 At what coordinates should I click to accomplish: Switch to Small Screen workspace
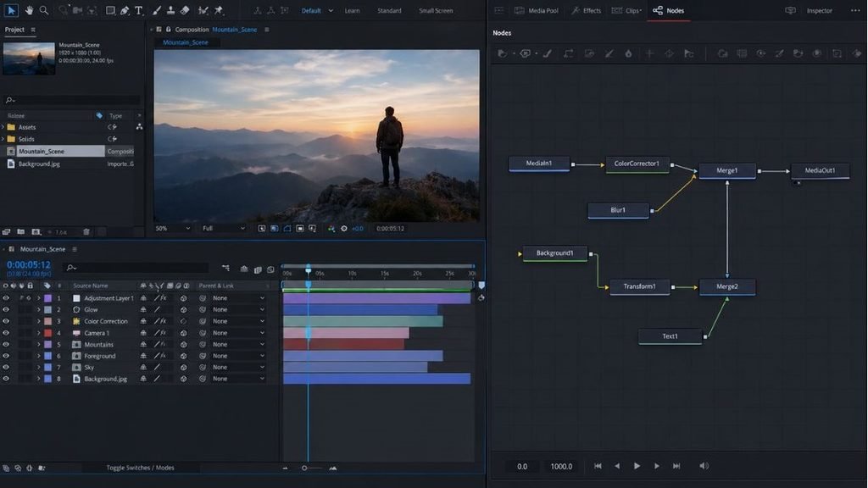(436, 10)
